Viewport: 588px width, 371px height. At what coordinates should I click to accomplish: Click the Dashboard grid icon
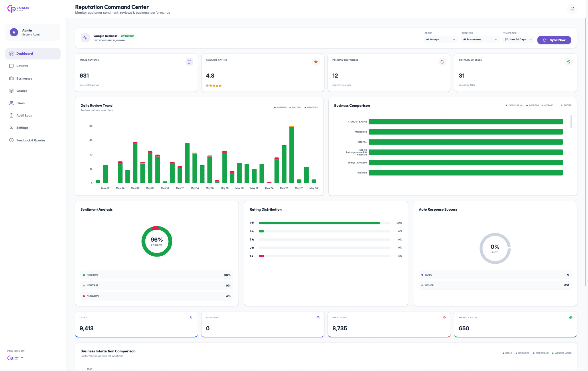point(11,54)
